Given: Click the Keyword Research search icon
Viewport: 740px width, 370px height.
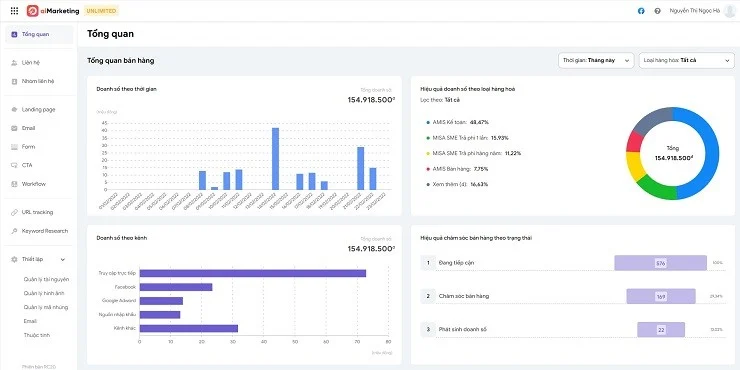Looking at the screenshot, I should coord(14,231).
